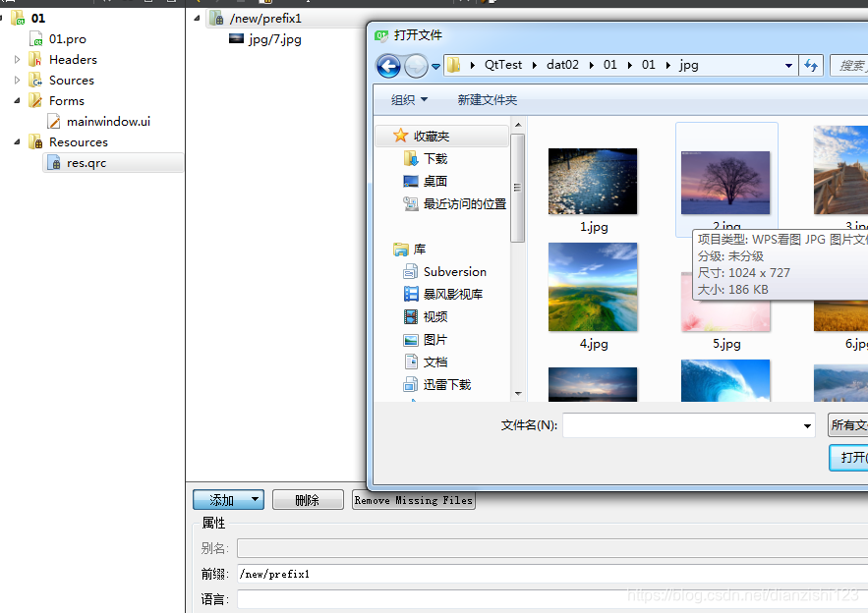
Task: Select res.qrc in project tree
Action: 87,163
